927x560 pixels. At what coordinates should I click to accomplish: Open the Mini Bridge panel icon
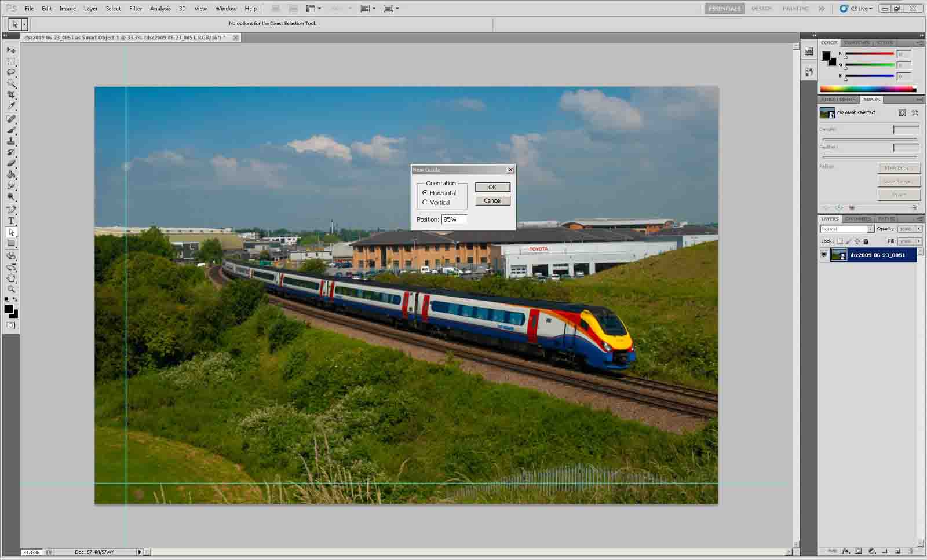[x=809, y=52]
